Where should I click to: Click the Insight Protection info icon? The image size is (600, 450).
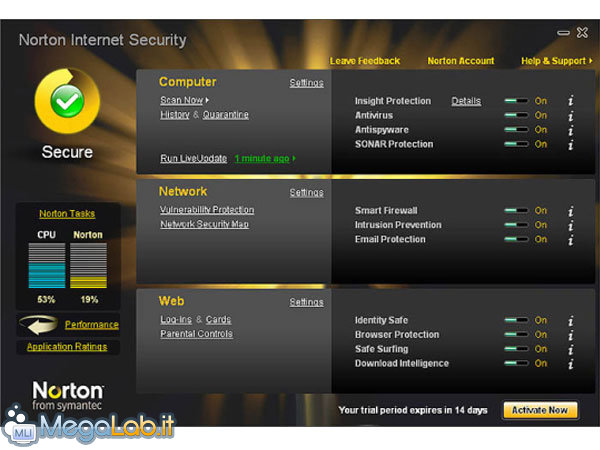pos(571,101)
